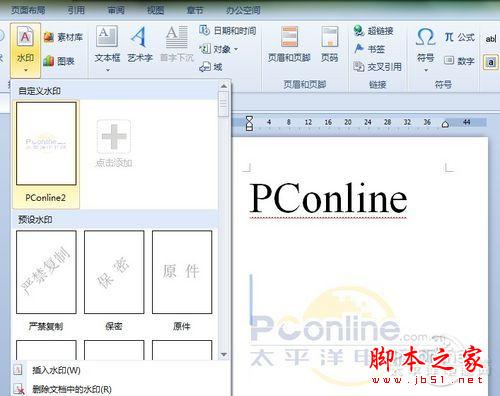Open the 引用 tab
This screenshot has height=396, width=500.
pyautogui.click(x=76, y=10)
